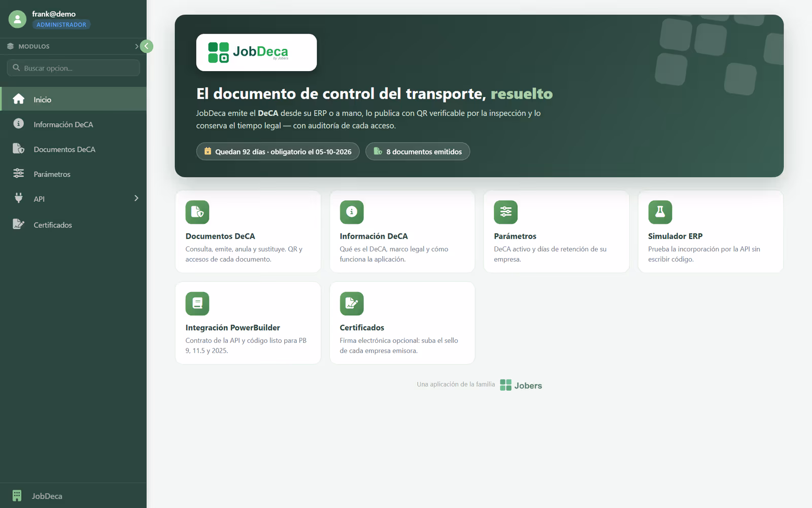This screenshot has height=508, width=812.
Task: Click the Inicio home icon
Action: click(x=19, y=99)
